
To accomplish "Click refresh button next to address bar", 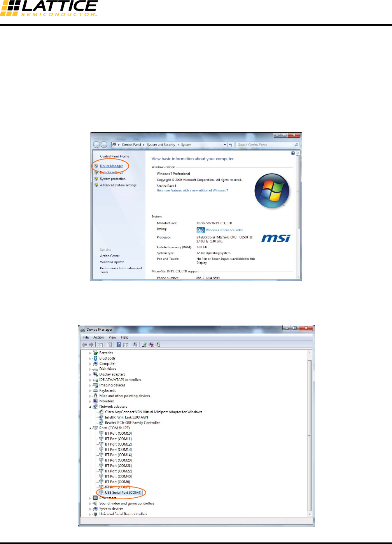I will coord(231,145).
